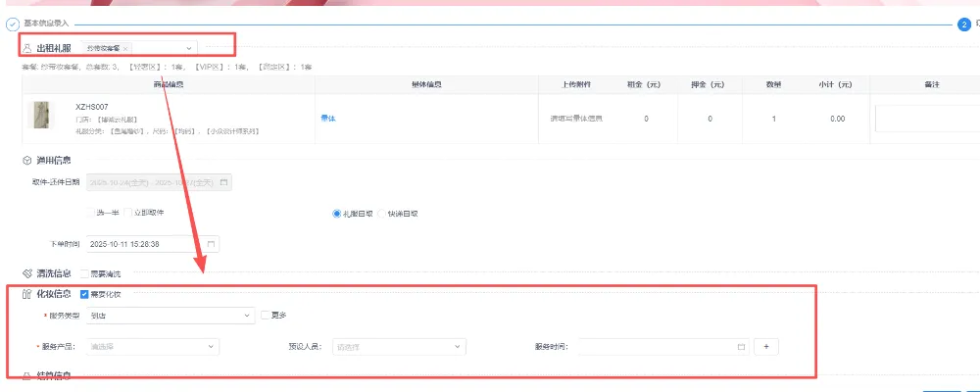The image size is (980, 392).
Task: Open the 量体 measurement link
Action: [x=327, y=118]
